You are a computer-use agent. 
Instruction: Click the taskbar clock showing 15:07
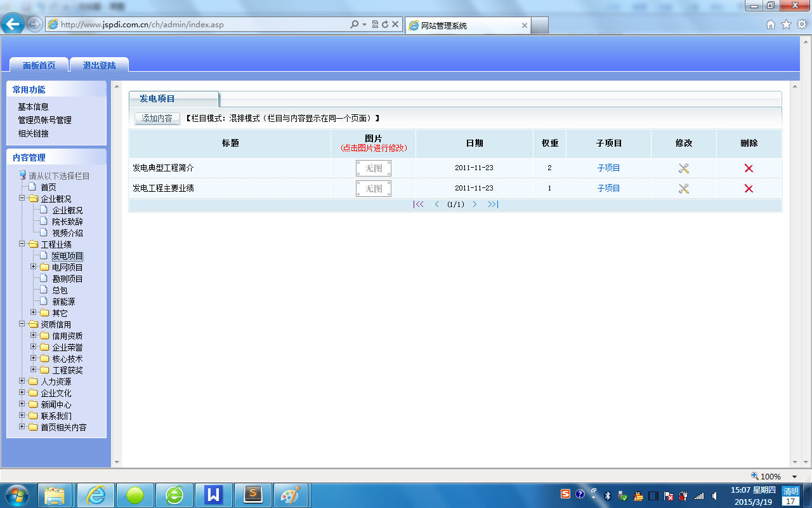click(753, 495)
